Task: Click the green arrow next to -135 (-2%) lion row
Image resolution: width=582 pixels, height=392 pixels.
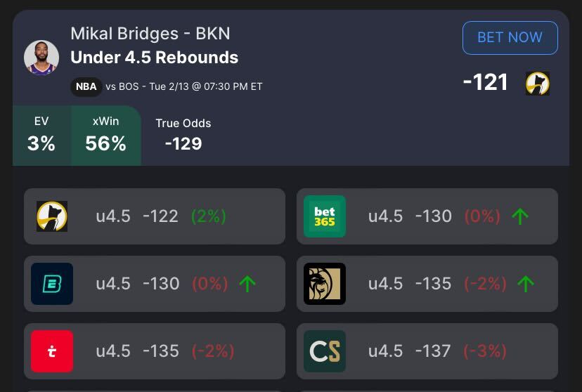Action: 526,284
